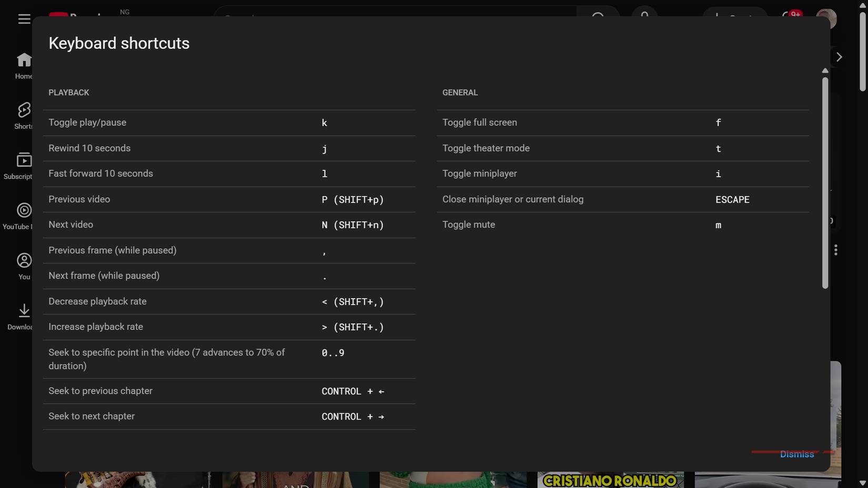Click the 'm' key for mute
This screenshot has width=868, height=488.
(x=718, y=225)
